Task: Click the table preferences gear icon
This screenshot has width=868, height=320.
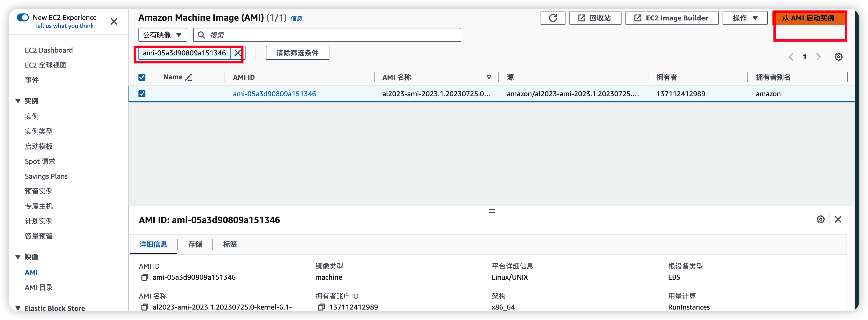Action: [838, 57]
